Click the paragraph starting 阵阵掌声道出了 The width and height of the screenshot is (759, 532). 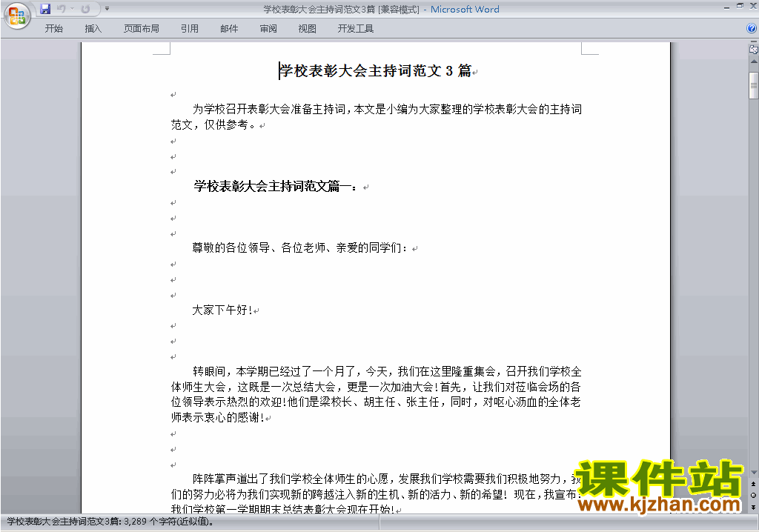pos(376,493)
